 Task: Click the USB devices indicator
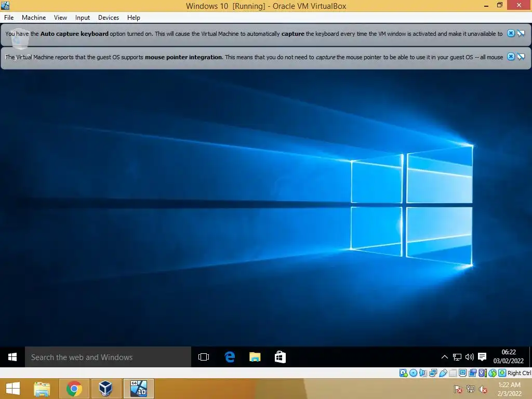[443, 373]
